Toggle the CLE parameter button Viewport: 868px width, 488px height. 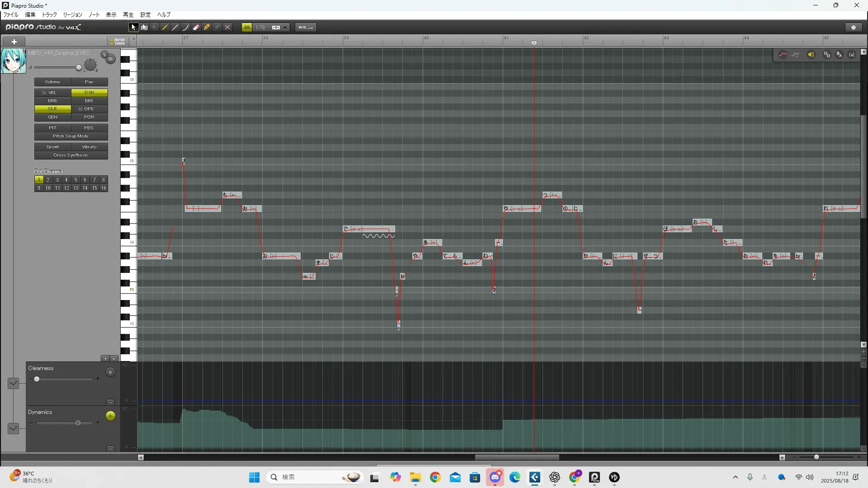[52, 109]
